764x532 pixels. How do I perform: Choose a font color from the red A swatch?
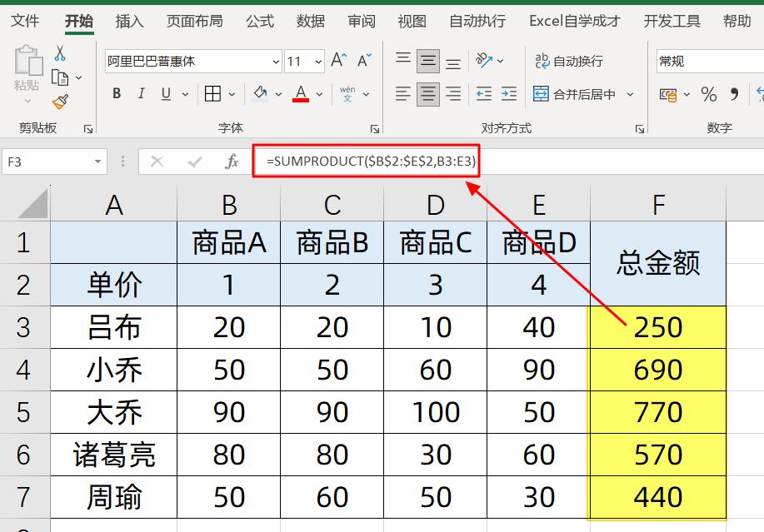coord(299,94)
